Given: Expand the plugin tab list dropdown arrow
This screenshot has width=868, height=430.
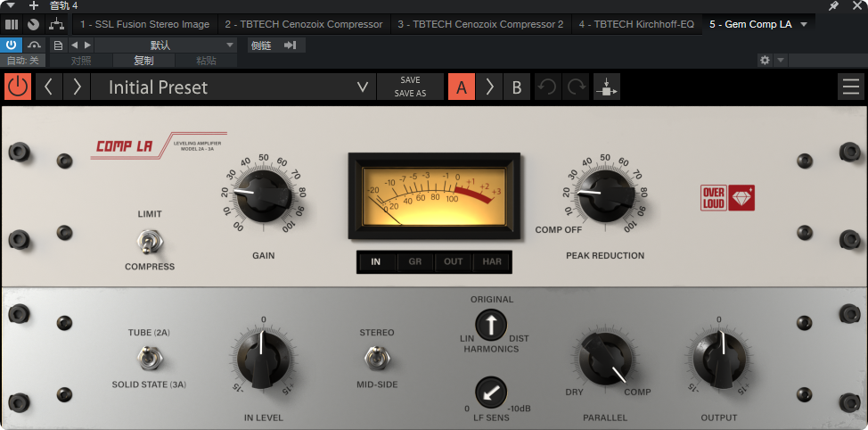Looking at the screenshot, I should [804, 24].
